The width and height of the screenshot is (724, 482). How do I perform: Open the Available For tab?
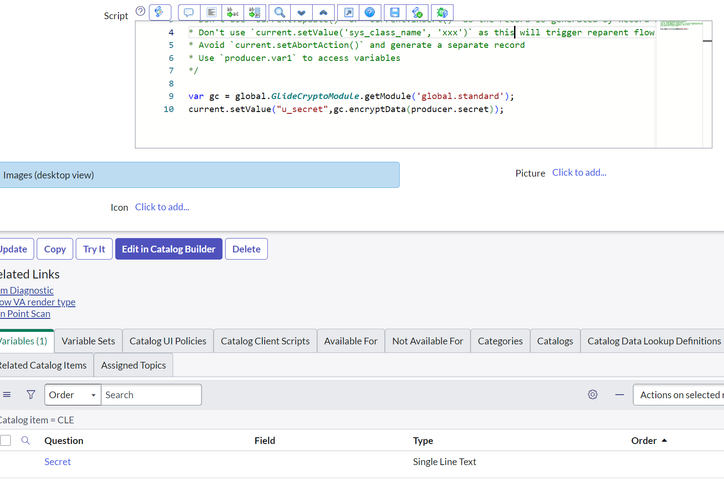(350, 341)
